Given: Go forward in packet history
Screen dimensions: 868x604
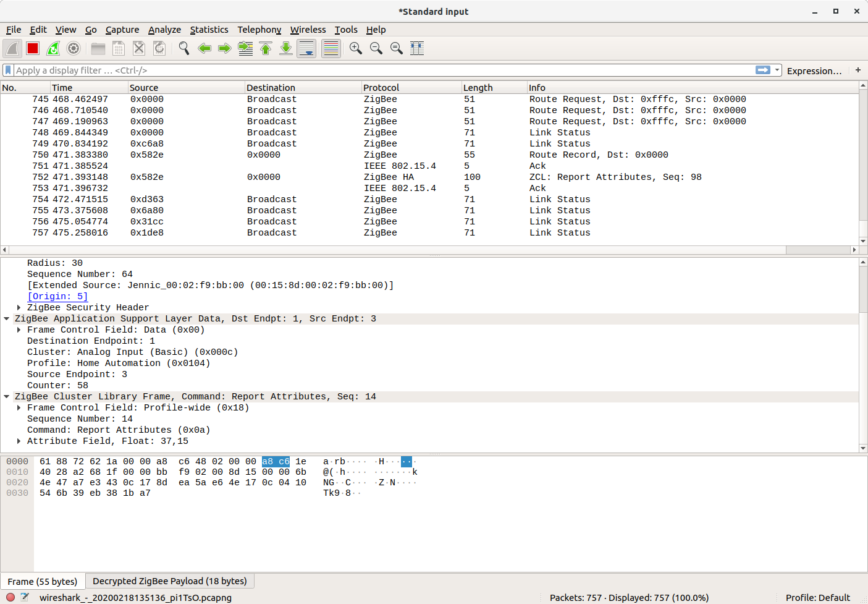Looking at the screenshot, I should 225,48.
